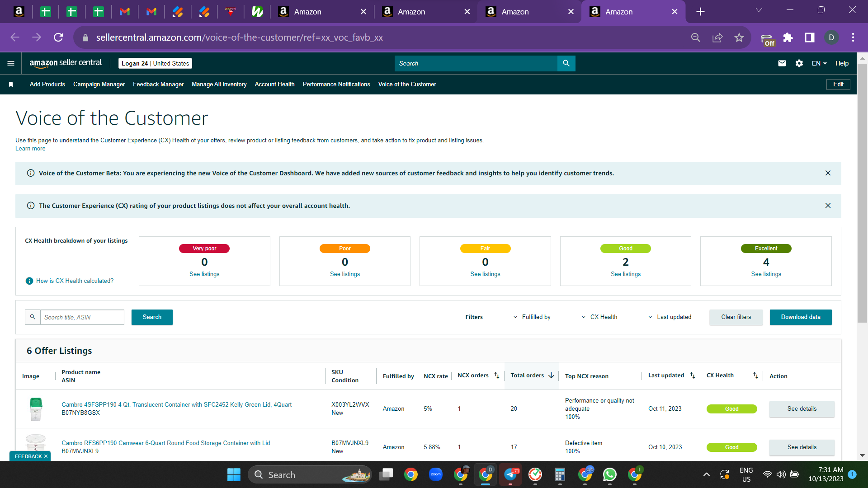Click the browser share icon
The width and height of the screenshot is (868, 488).
pos(717,38)
